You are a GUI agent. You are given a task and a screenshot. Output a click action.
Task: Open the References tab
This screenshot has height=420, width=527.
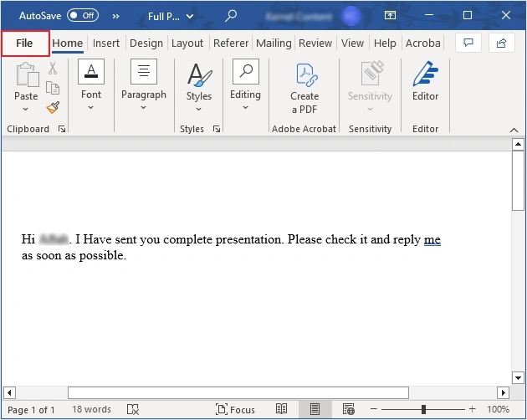[231, 44]
